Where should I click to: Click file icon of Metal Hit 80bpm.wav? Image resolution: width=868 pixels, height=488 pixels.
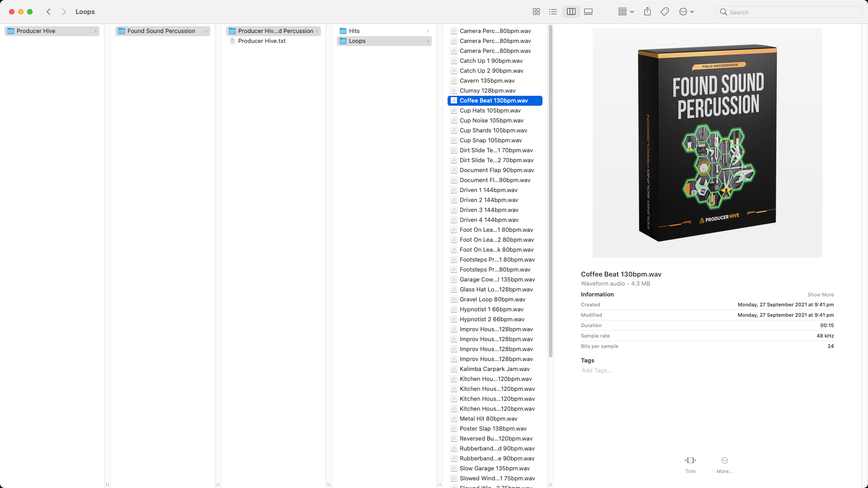[x=454, y=418]
